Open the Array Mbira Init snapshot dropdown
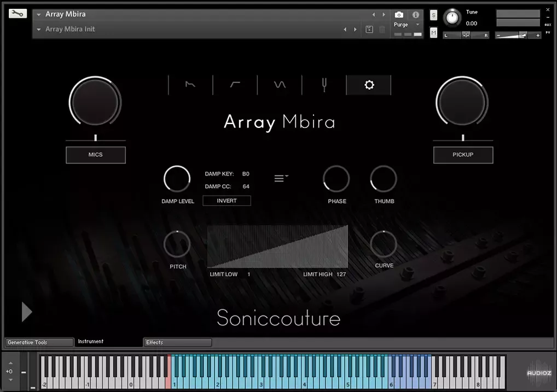The height and width of the screenshot is (392, 557). pyautogui.click(x=39, y=30)
